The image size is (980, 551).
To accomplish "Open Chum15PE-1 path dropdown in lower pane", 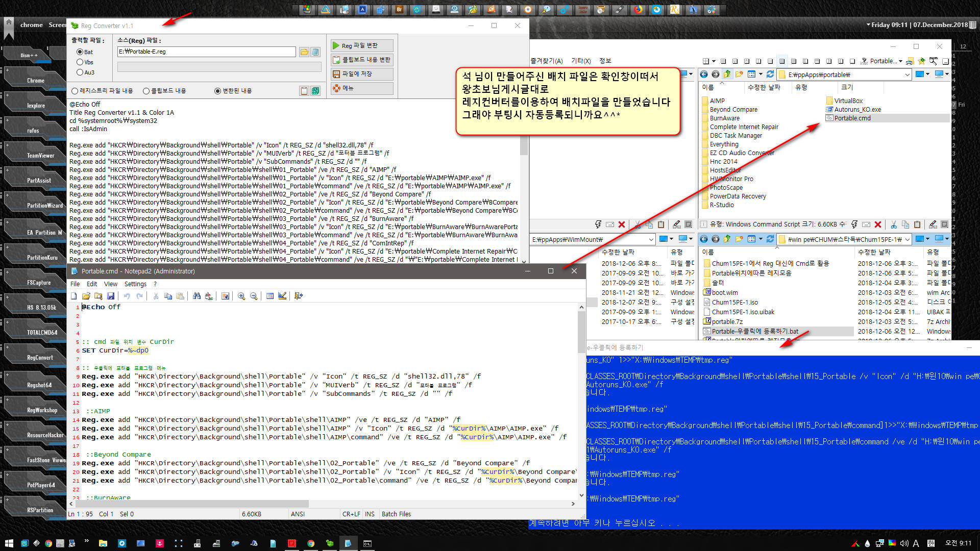I will tap(907, 239).
